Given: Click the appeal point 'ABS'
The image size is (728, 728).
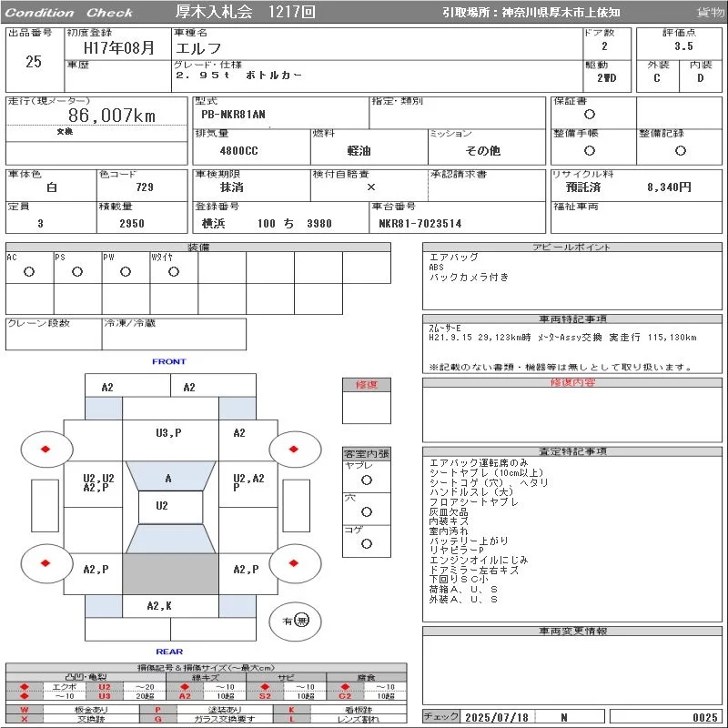Looking at the screenshot, I should (x=437, y=268).
